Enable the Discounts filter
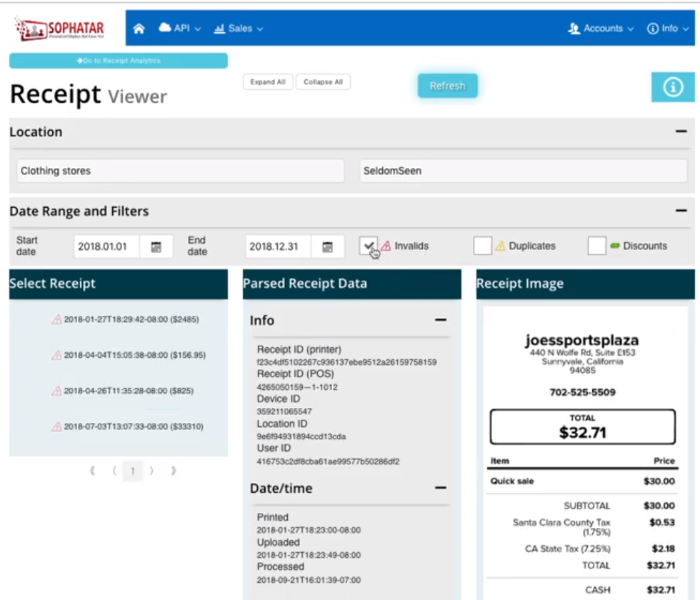The image size is (700, 600). point(598,245)
